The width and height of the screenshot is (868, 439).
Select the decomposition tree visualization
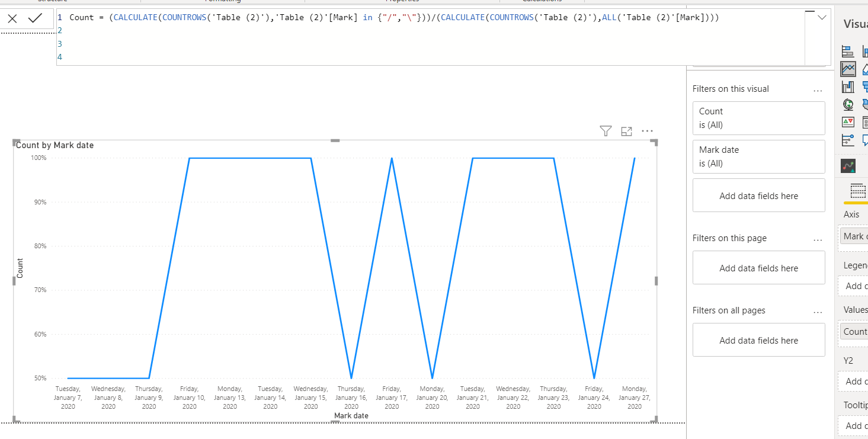pyautogui.click(x=848, y=140)
